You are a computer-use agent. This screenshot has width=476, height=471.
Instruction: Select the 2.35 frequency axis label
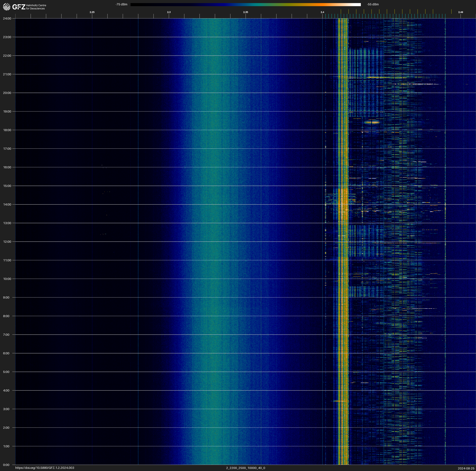(245, 12)
